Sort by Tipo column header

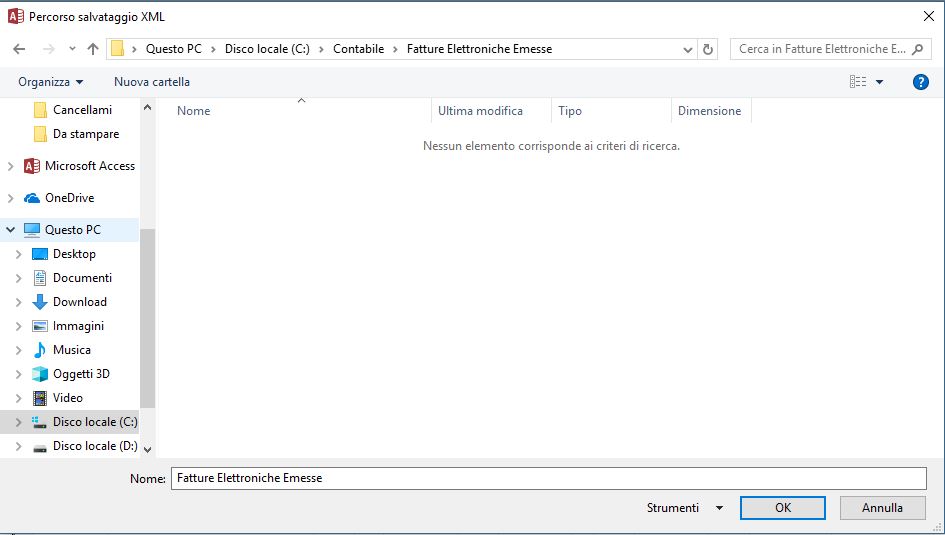pos(570,111)
